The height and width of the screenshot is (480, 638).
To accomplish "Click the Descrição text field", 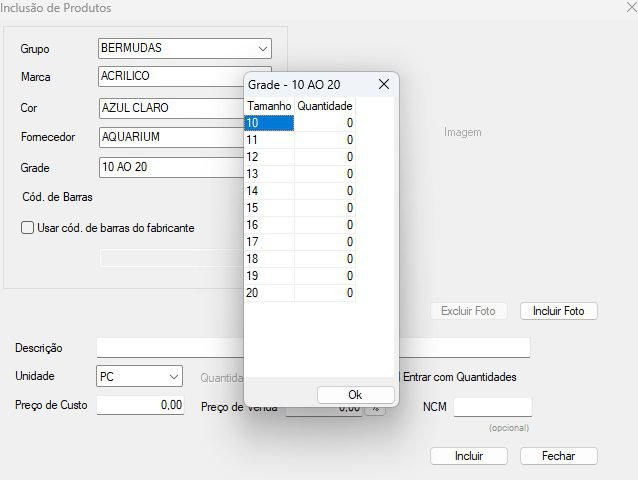I will coord(170,348).
